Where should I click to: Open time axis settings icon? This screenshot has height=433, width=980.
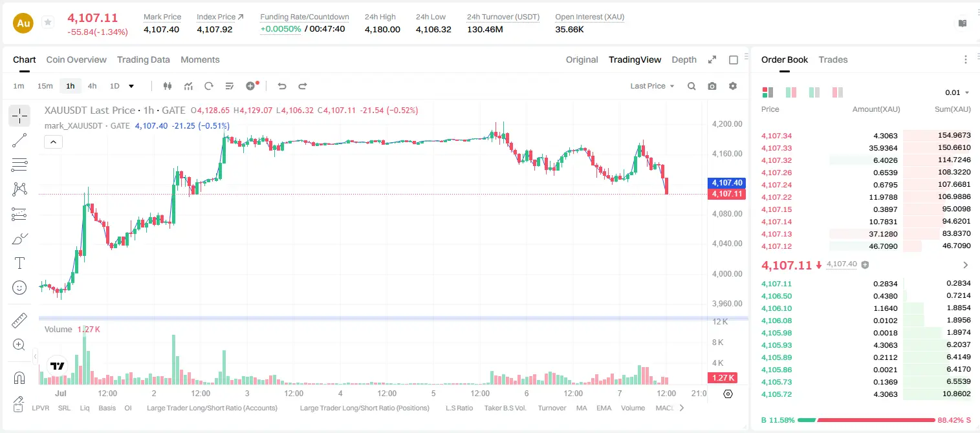click(x=728, y=394)
